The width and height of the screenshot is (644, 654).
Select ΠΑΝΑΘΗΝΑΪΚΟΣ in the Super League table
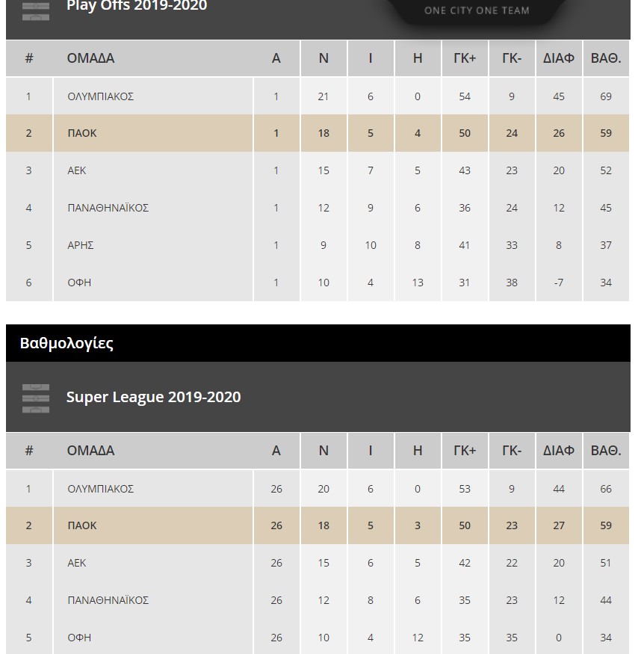tap(108, 600)
